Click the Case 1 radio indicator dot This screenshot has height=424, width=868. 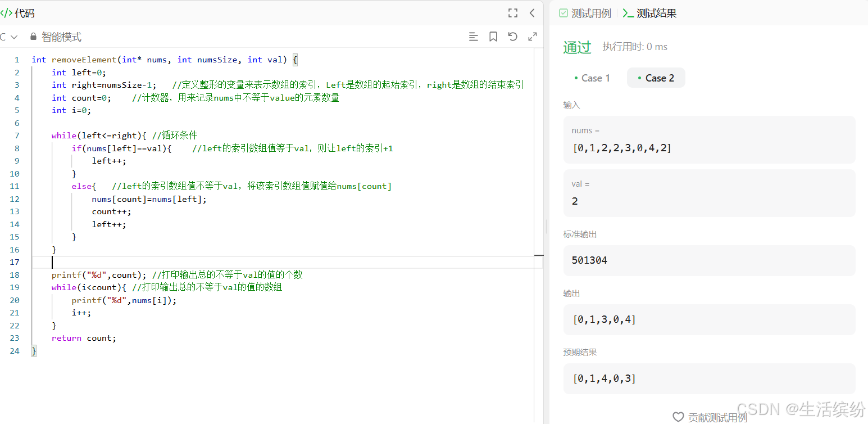tap(577, 78)
